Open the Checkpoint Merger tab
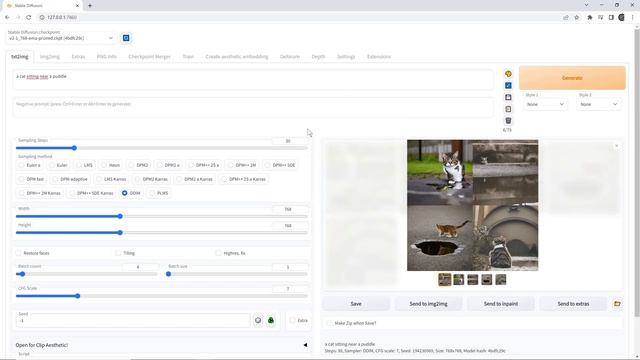 point(149,56)
